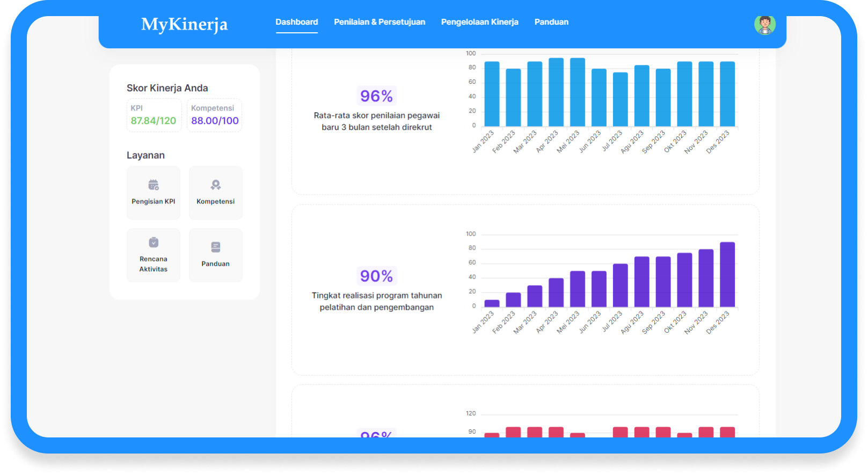Click the Pengisian KPI calendar icon
The height and width of the screenshot is (475, 868).
(154, 185)
